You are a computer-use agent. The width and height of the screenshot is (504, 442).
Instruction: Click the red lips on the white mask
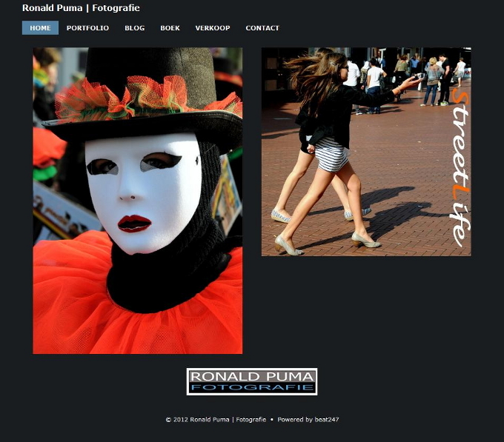point(134,223)
